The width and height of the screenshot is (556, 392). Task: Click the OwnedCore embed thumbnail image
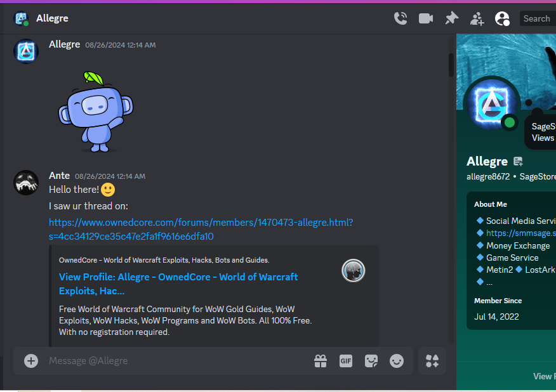[x=353, y=271]
